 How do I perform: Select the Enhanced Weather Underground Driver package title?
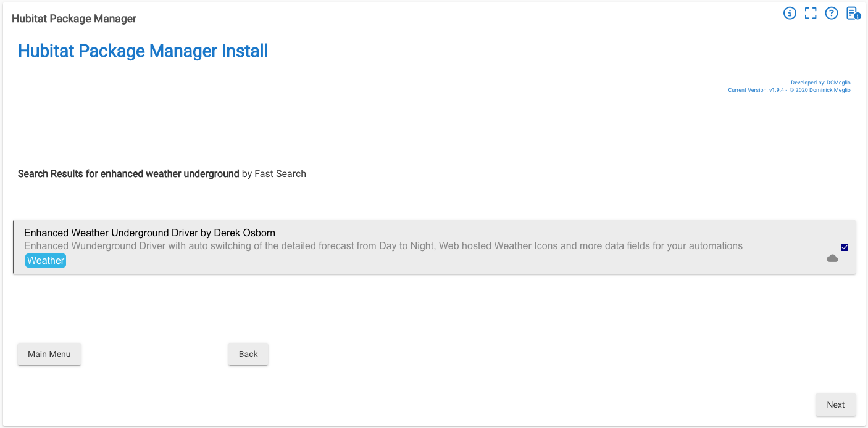pos(149,233)
